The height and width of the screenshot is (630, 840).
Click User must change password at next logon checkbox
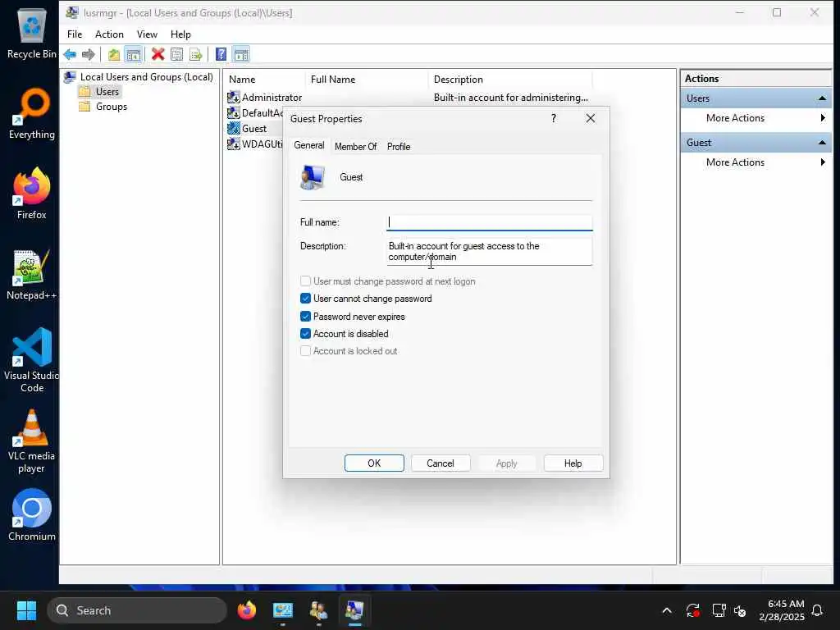coord(305,281)
